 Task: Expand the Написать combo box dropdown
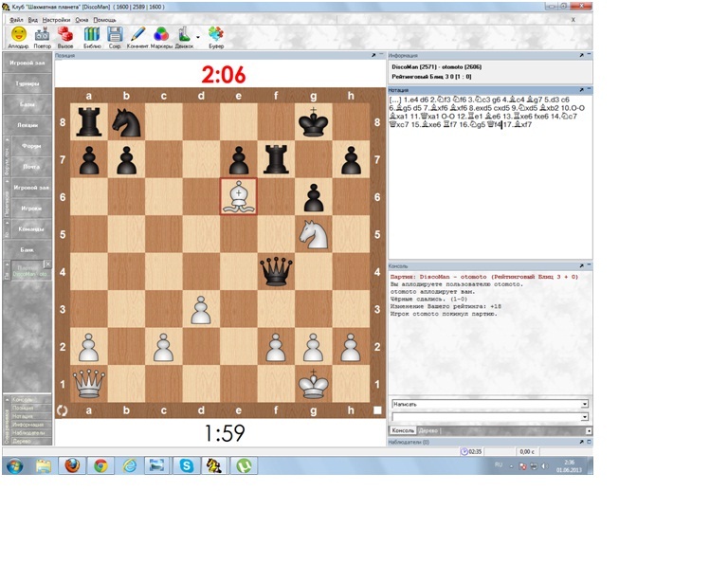[x=585, y=404]
